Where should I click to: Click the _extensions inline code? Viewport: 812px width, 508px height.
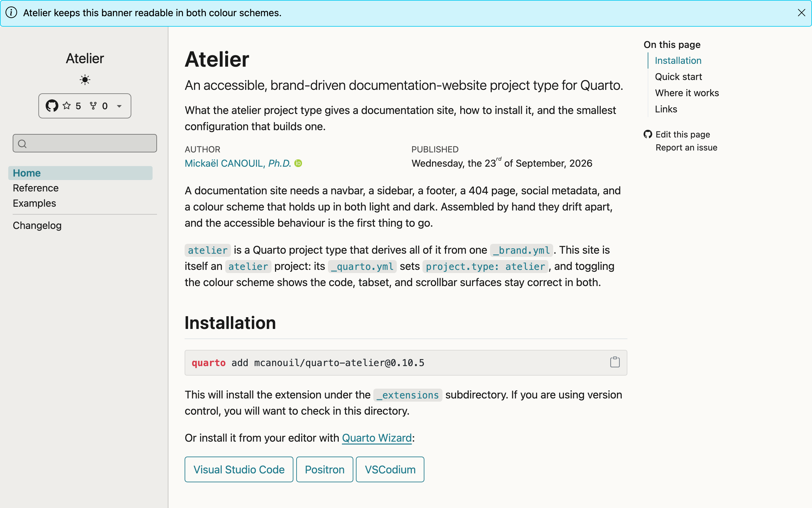point(408,395)
